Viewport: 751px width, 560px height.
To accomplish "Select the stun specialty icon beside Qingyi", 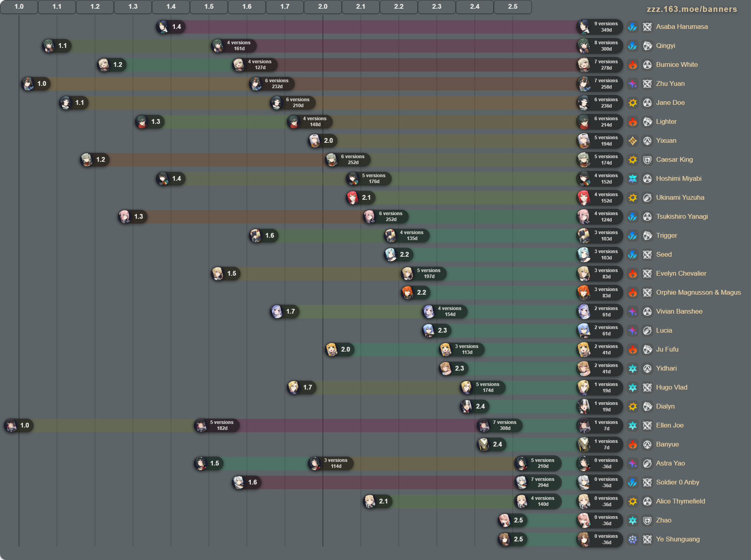I will 647,46.
